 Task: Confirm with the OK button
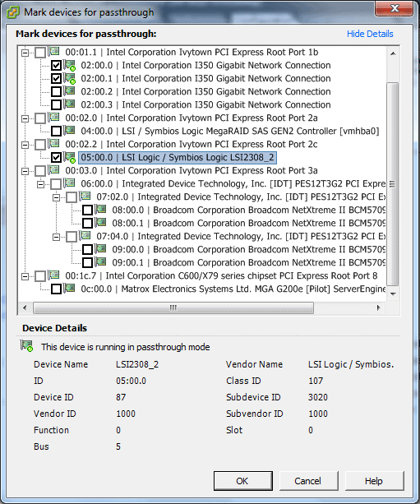(x=243, y=481)
